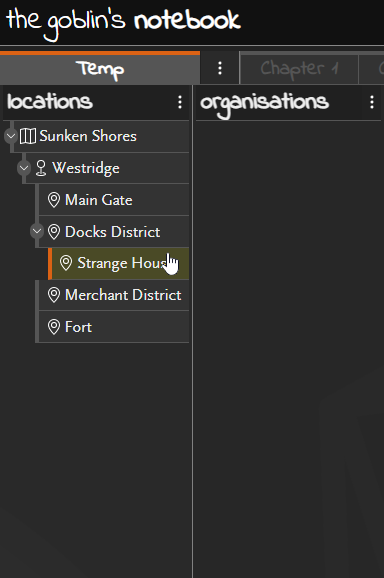Select the Temp tab
The height and width of the screenshot is (578, 384).
[x=100, y=69]
